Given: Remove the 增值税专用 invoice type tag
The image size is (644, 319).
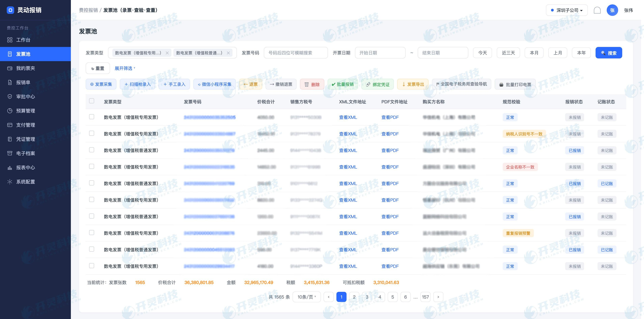Looking at the screenshot, I should [x=167, y=53].
